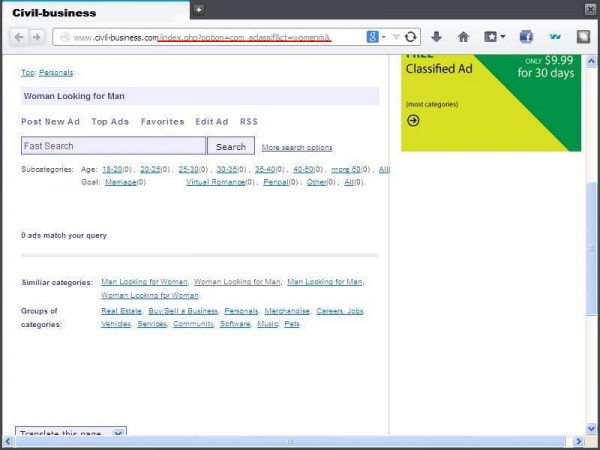Open the bookmarks star icon
600x450 pixels.
click(491, 37)
